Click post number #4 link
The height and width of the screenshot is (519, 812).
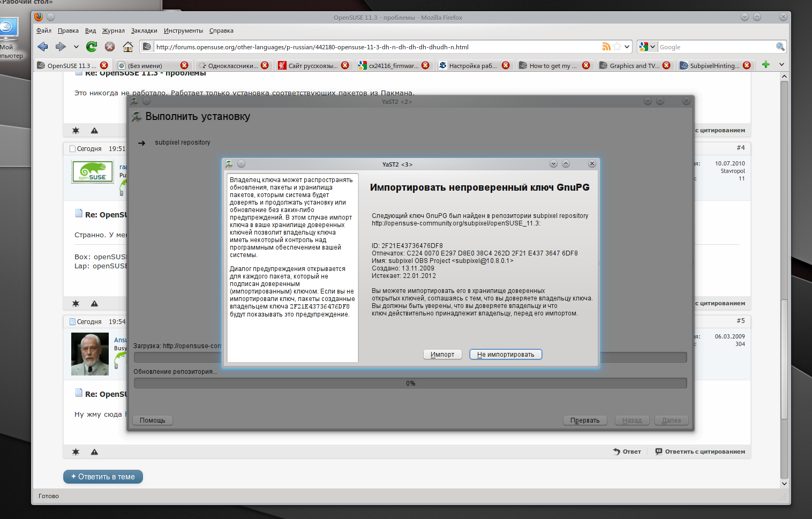click(x=741, y=148)
